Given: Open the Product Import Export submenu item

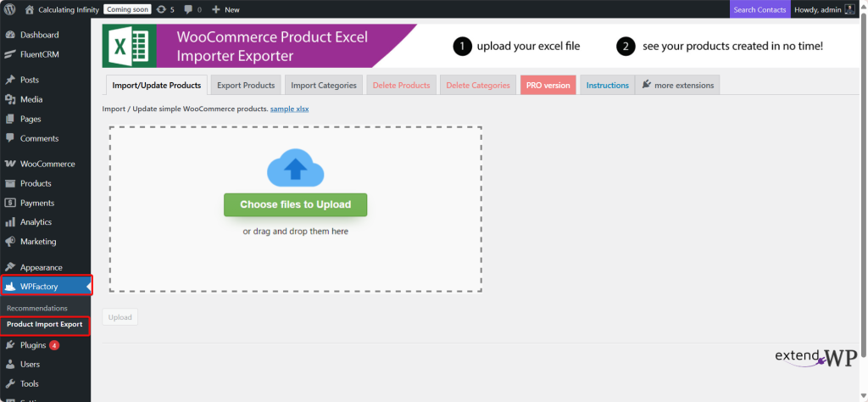Looking at the screenshot, I should click(44, 325).
